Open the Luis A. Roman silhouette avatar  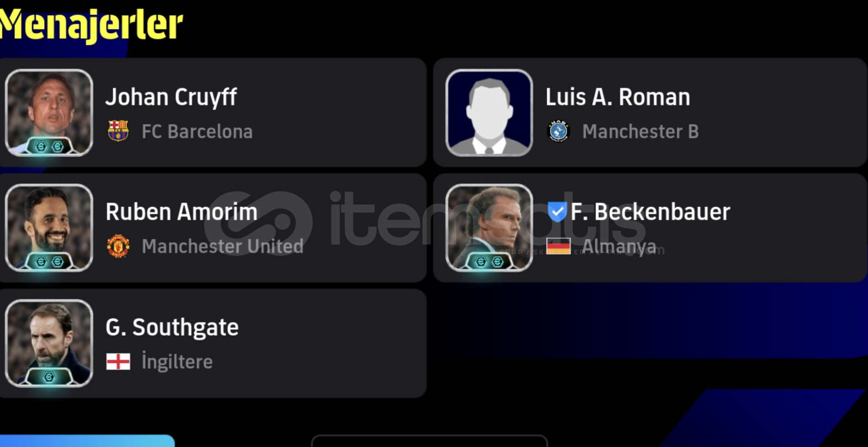[489, 113]
